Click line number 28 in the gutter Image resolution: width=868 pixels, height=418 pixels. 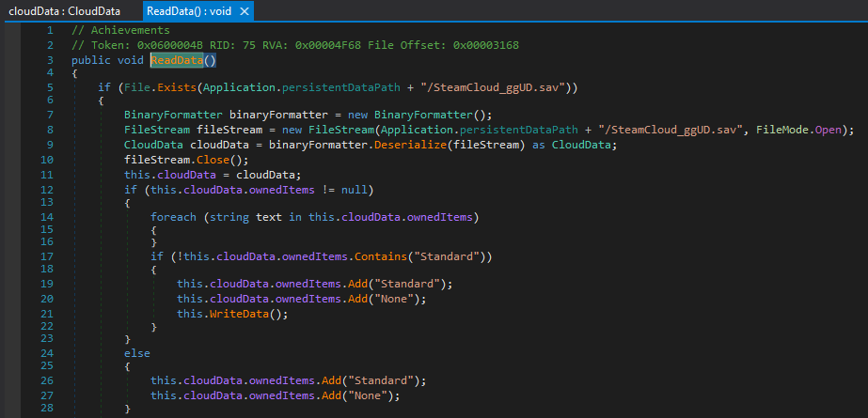click(x=48, y=408)
